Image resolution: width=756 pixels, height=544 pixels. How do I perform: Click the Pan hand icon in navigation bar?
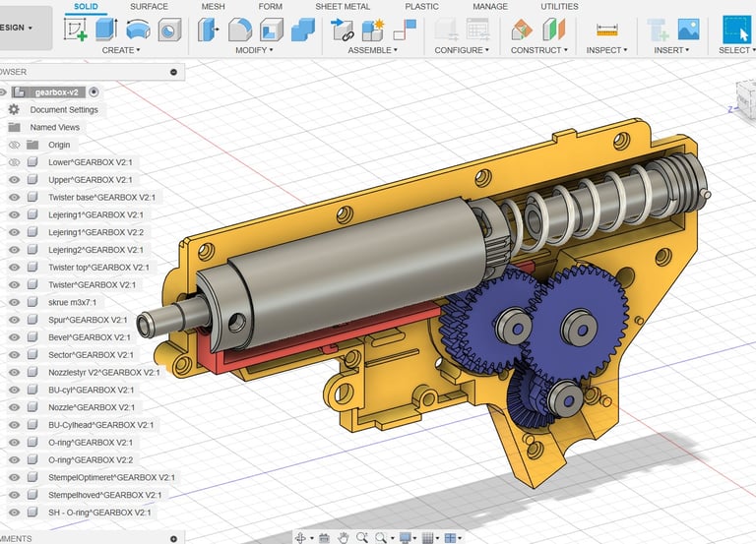pyautogui.click(x=344, y=537)
